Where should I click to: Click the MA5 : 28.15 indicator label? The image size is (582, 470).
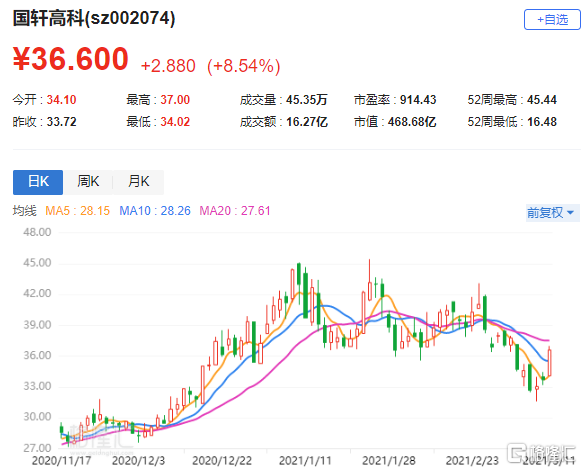pos(78,211)
